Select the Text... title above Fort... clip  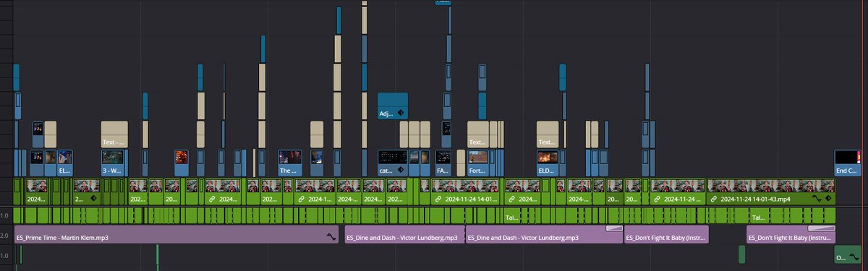[x=478, y=134]
